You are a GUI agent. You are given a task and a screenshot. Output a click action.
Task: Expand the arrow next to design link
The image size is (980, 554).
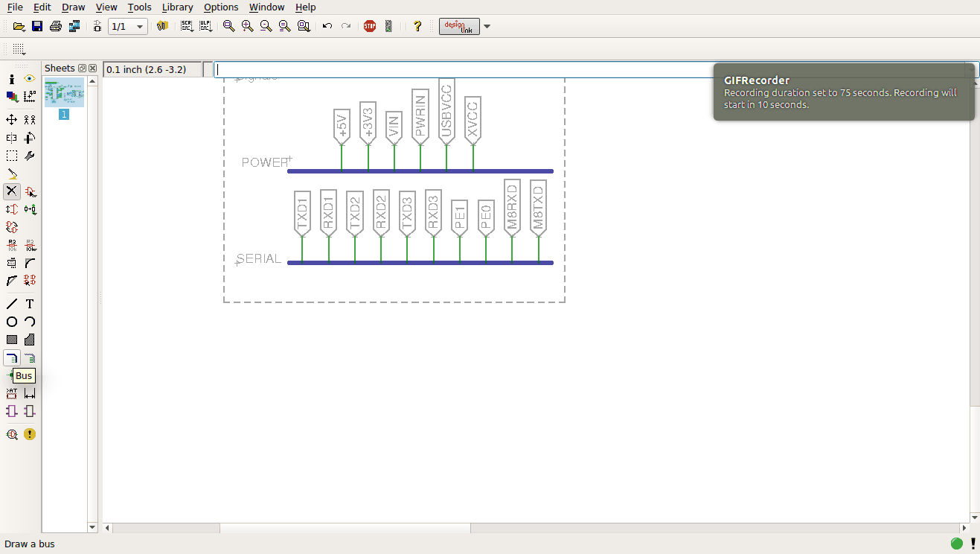(x=487, y=27)
